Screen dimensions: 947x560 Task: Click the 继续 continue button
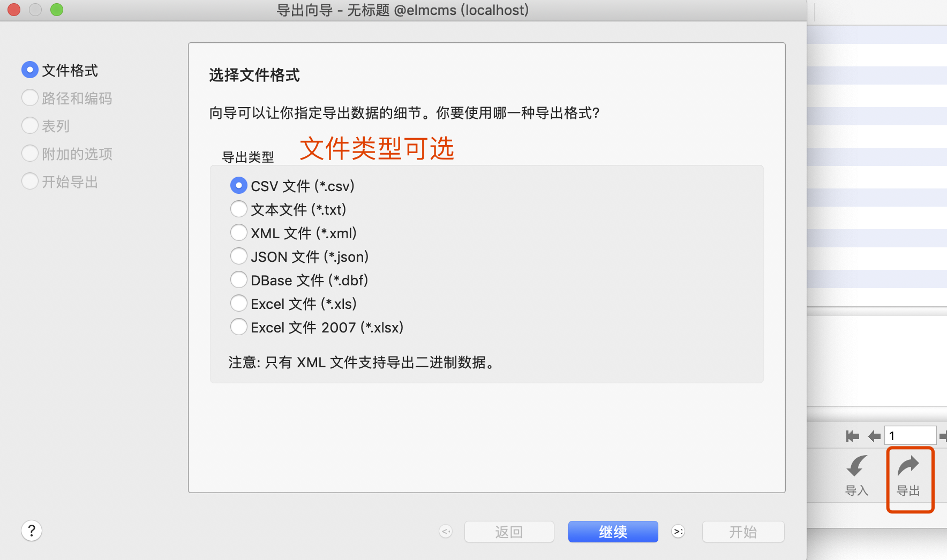coord(613,532)
